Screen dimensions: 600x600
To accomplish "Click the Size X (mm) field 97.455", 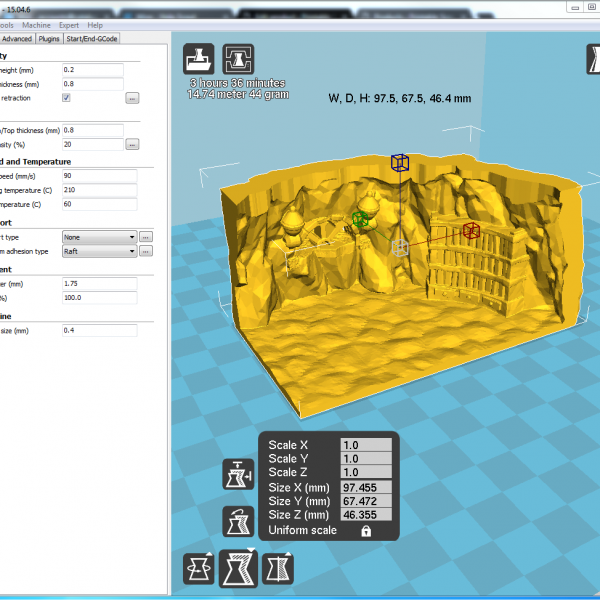I will click(x=366, y=488).
